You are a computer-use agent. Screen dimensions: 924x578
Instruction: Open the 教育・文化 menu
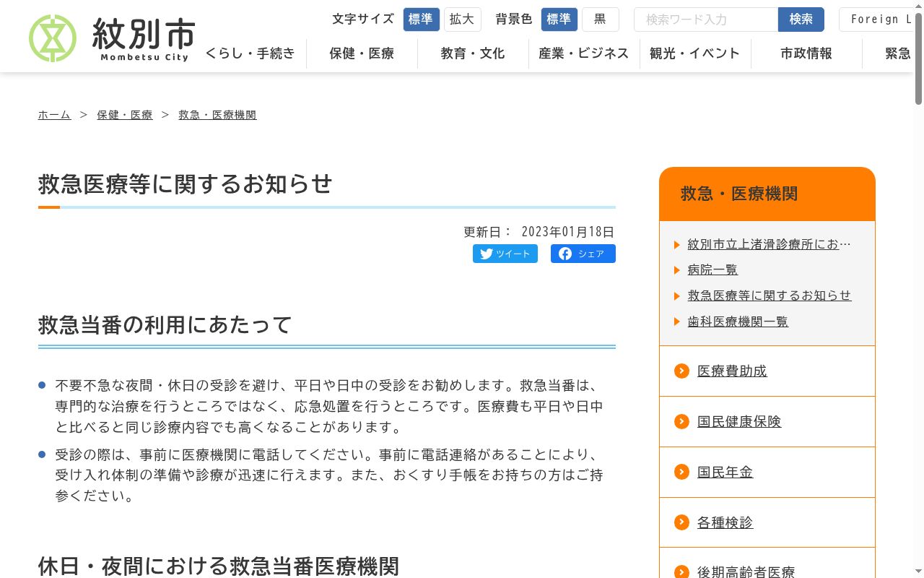coord(473,53)
